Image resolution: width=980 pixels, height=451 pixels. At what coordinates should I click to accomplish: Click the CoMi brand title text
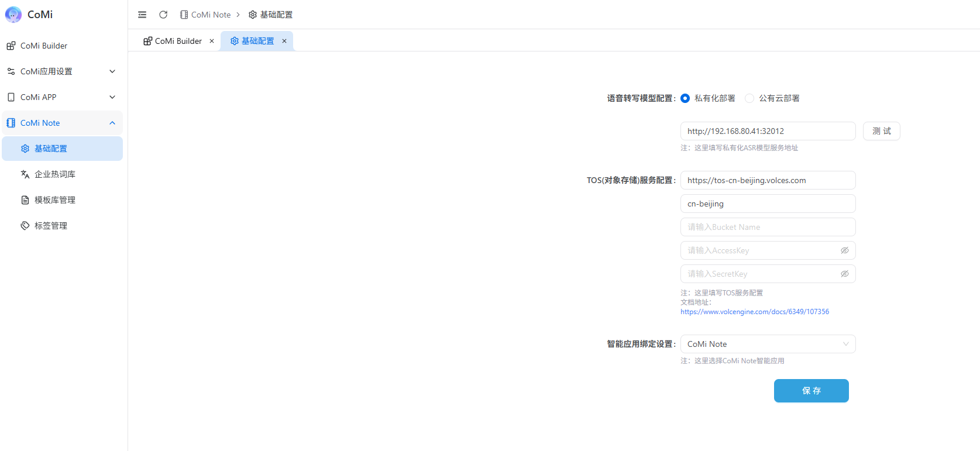40,15
